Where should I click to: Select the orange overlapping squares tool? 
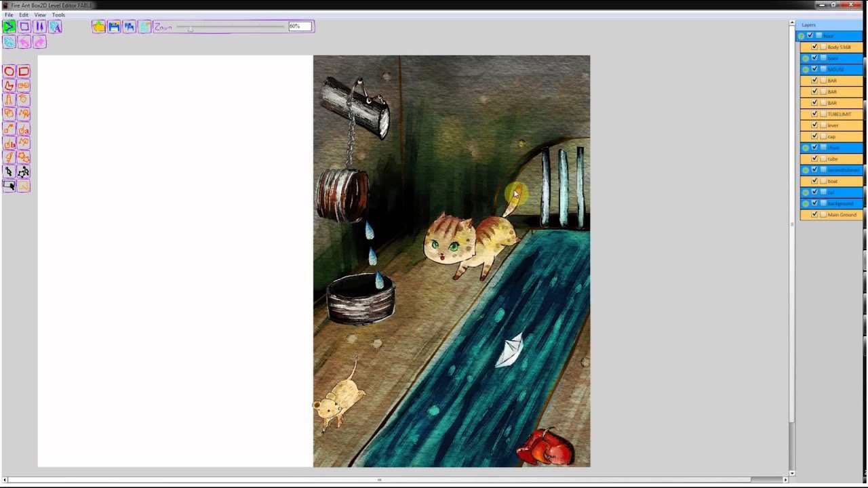coord(9,114)
